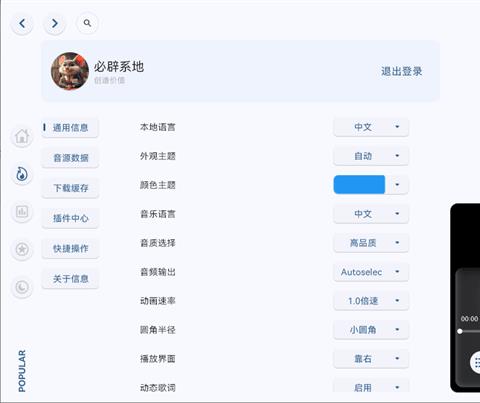Screen dimensions: 480x403
Task: Click the username 必辟系地
Action: [119, 67]
